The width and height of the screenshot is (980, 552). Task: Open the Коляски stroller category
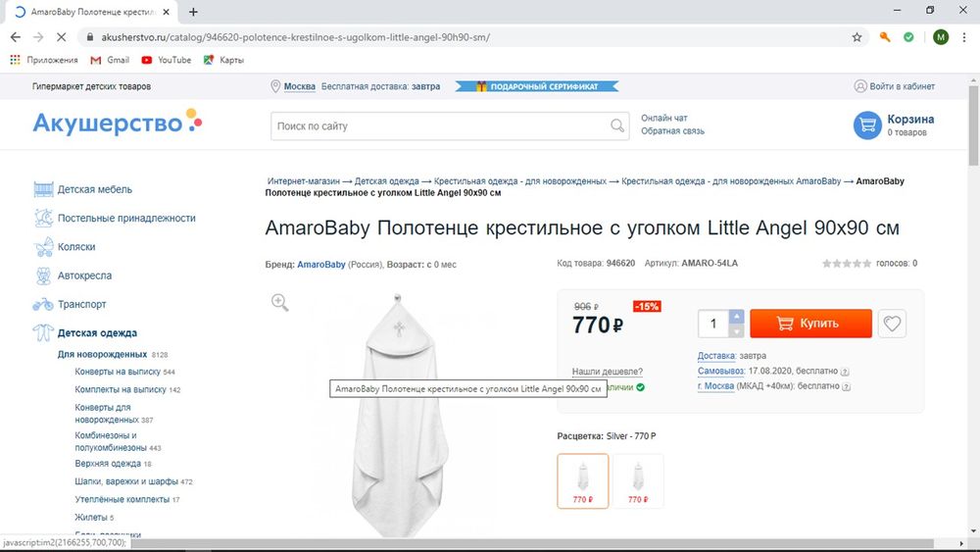pos(76,247)
